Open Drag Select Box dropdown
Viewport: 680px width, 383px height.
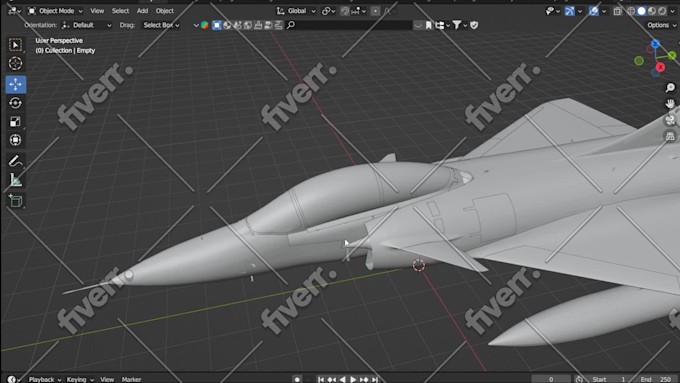(x=161, y=25)
